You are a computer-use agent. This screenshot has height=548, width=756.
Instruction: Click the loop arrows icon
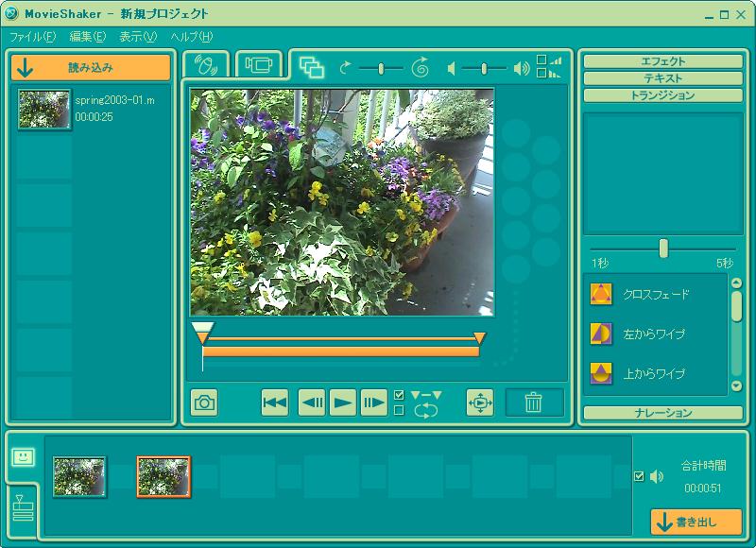pos(426,411)
